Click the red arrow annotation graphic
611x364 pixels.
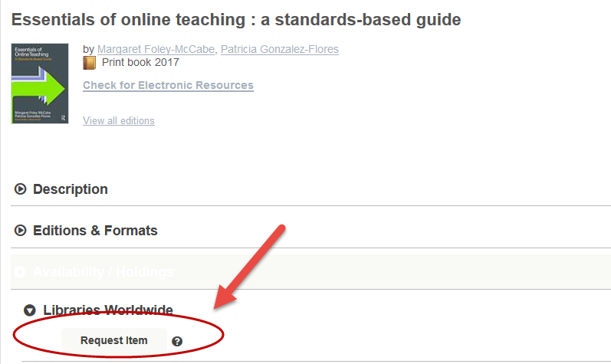click(x=249, y=267)
